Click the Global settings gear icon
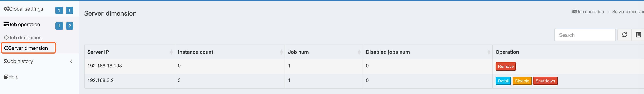Screen dimensions: 644x94 [x=6, y=9]
